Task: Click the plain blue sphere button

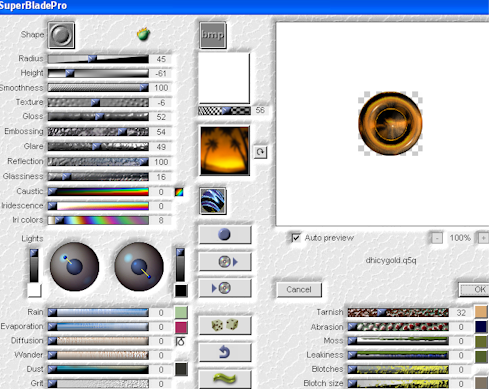Action: (225, 234)
